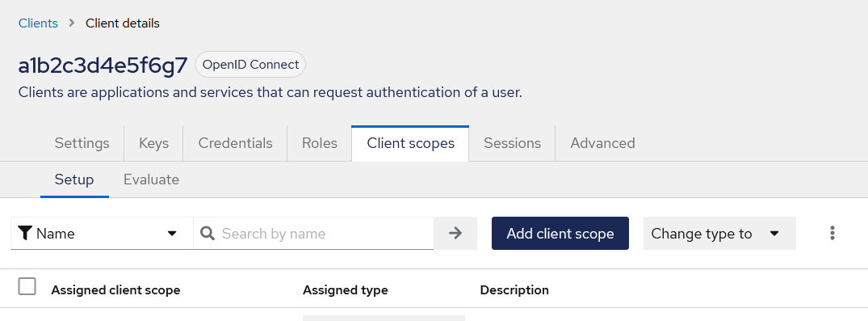Image resolution: width=868 pixels, height=321 pixels.
Task: Select the Setup sub-tab
Action: coord(74,180)
